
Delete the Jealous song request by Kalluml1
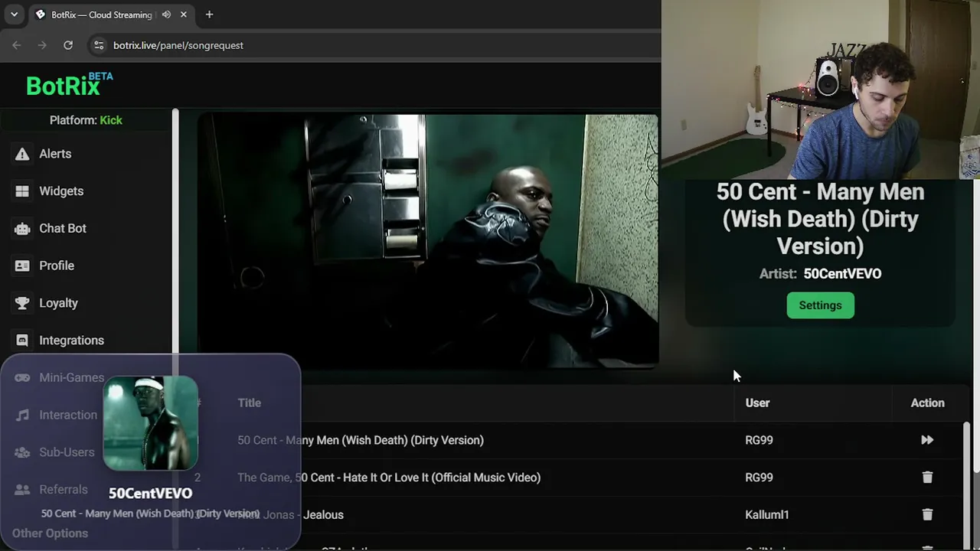click(927, 515)
